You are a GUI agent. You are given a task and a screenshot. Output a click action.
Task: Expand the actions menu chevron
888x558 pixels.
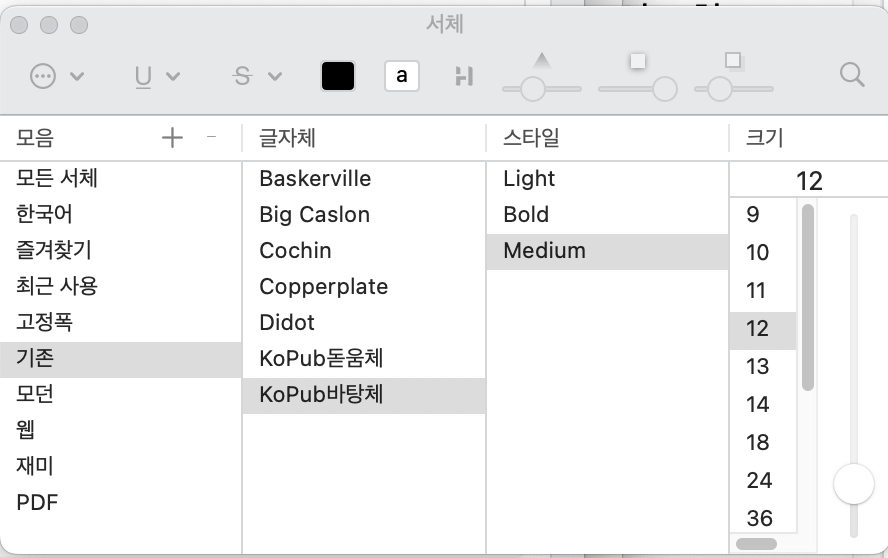pyautogui.click(x=77, y=76)
